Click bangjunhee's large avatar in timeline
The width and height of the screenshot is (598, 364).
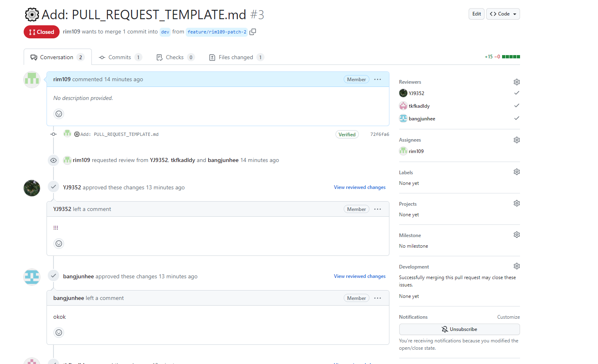tap(32, 277)
